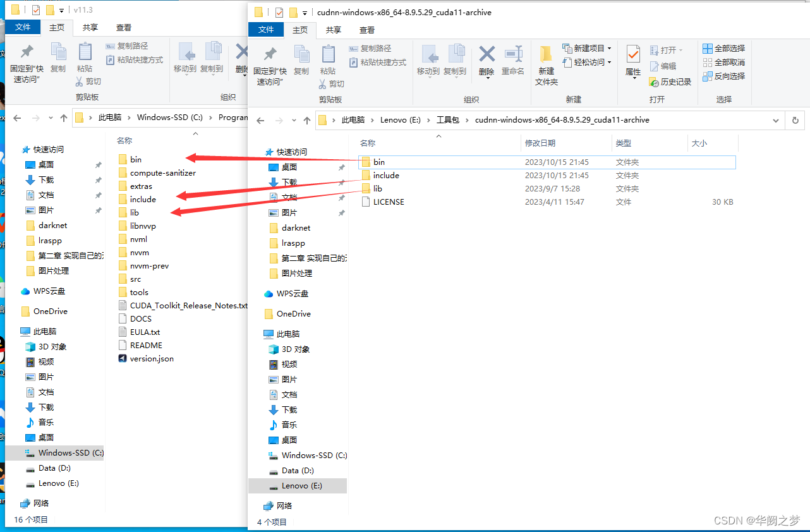Switch to 查看 tab in cudnn window
This screenshot has height=532, width=810.
(367, 30)
